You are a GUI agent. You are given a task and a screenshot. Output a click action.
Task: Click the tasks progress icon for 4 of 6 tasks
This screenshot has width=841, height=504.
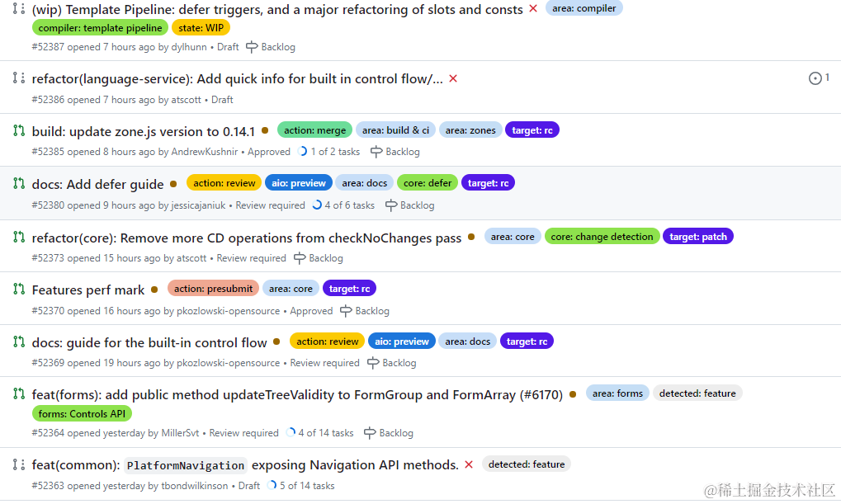tap(317, 205)
